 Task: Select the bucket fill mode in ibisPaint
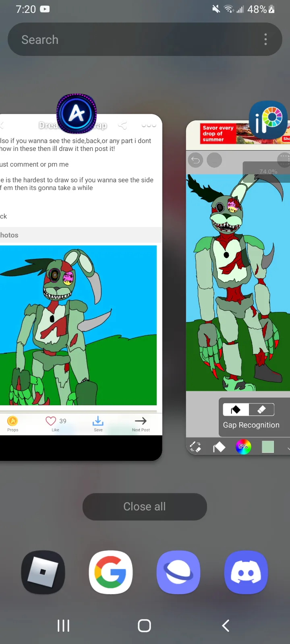tap(236, 410)
